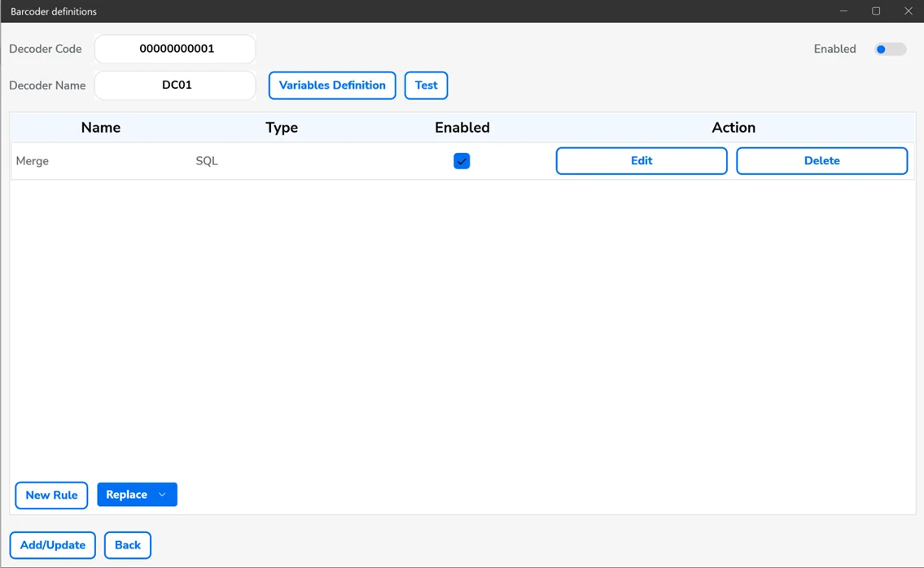Click the Type column header
Viewport: 924px width, 568px height.
tap(282, 128)
